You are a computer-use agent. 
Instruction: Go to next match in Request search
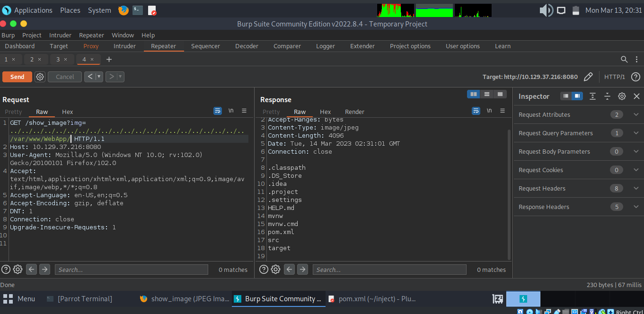point(44,270)
